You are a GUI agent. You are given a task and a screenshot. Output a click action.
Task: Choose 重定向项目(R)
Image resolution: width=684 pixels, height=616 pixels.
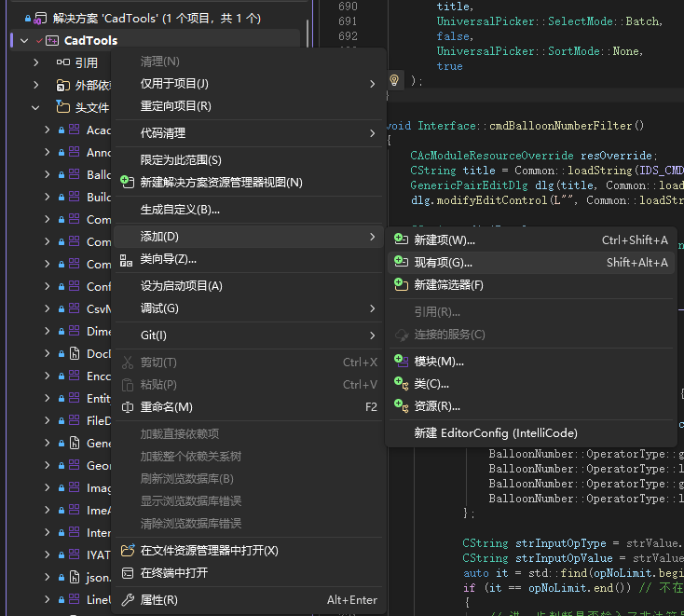coord(249,106)
